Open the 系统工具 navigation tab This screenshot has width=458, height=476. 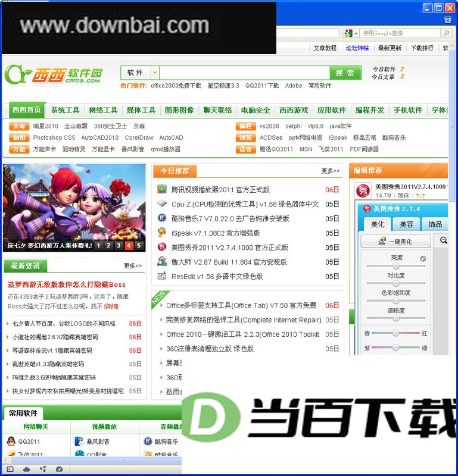click(x=65, y=110)
